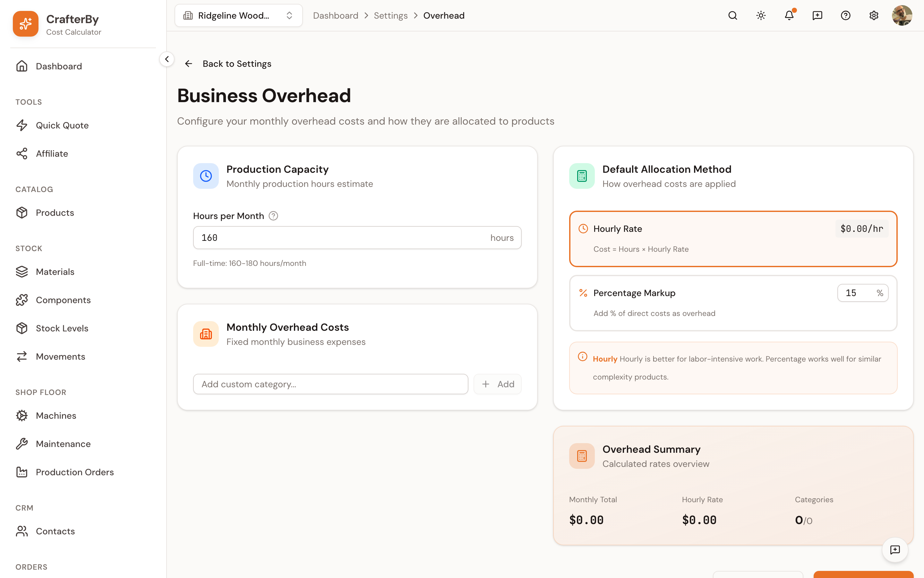Click the Contacts people icon
The height and width of the screenshot is (578, 924).
tap(22, 531)
